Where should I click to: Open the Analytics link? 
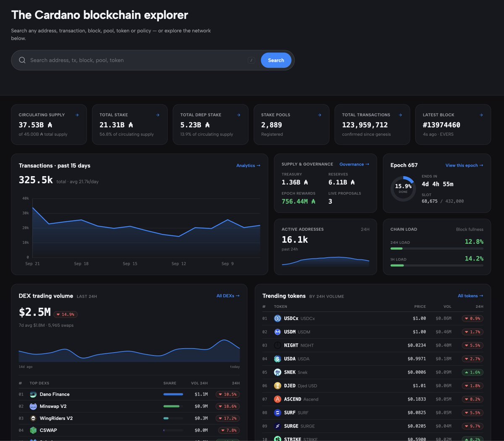(248, 166)
